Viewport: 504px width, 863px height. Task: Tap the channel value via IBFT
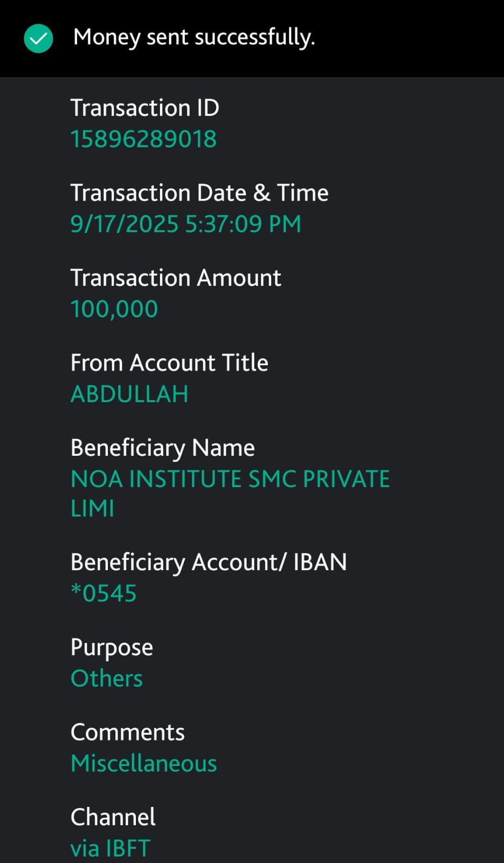click(x=110, y=848)
